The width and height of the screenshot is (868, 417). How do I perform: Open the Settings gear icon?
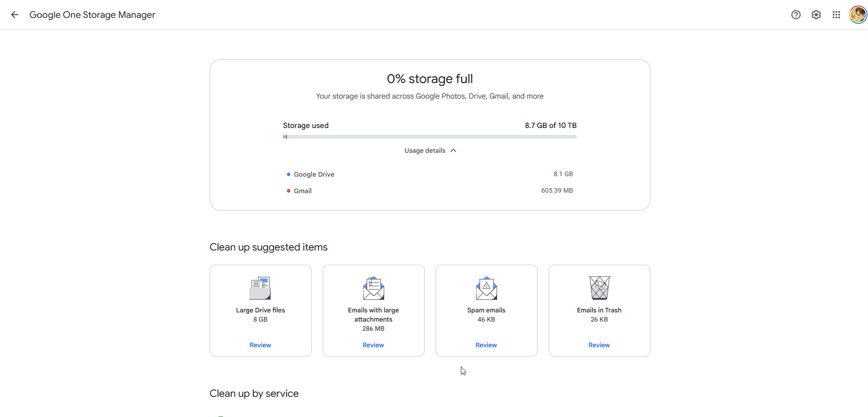click(x=816, y=15)
